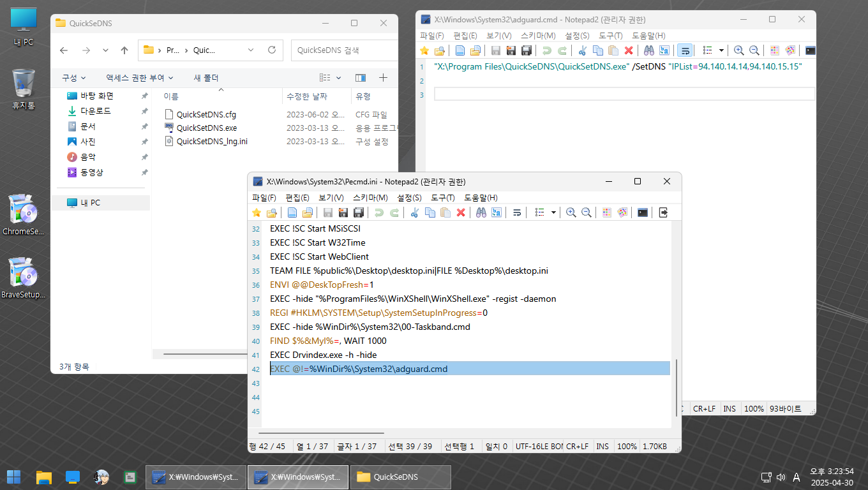The width and height of the screenshot is (868, 490).
Task: Click Undo arrow in Pecmd.ini toolbar
Action: pos(379,212)
